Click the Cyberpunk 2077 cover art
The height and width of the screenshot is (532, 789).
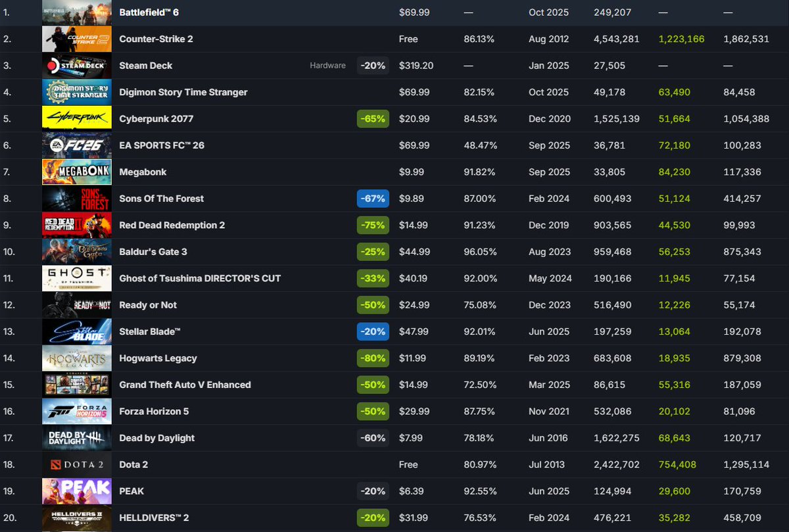[x=76, y=118]
